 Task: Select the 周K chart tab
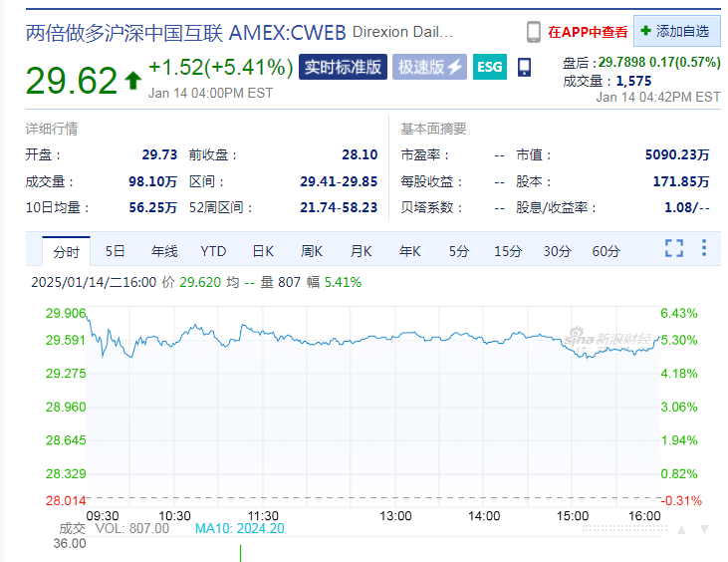[x=312, y=251]
